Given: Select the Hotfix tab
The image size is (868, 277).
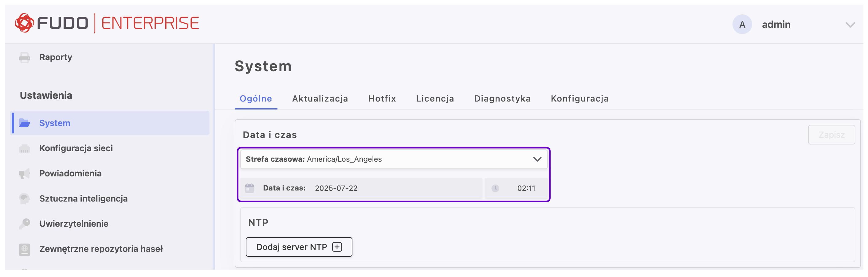Looking at the screenshot, I should pyautogui.click(x=382, y=98).
